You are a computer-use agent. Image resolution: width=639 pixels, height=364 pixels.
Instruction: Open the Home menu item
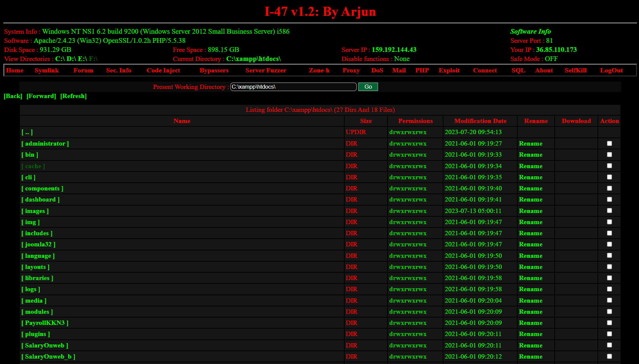tap(15, 70)
